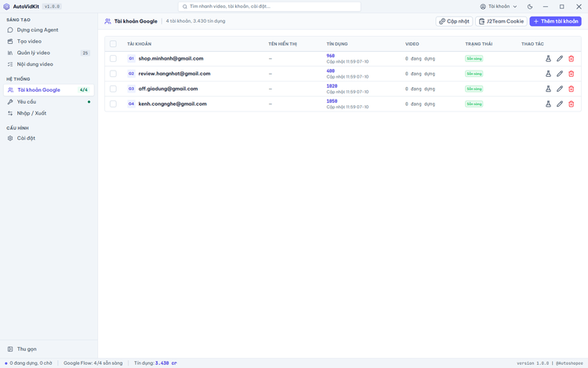Delete the aff.giadung@gmail.com account

point(571,89)
